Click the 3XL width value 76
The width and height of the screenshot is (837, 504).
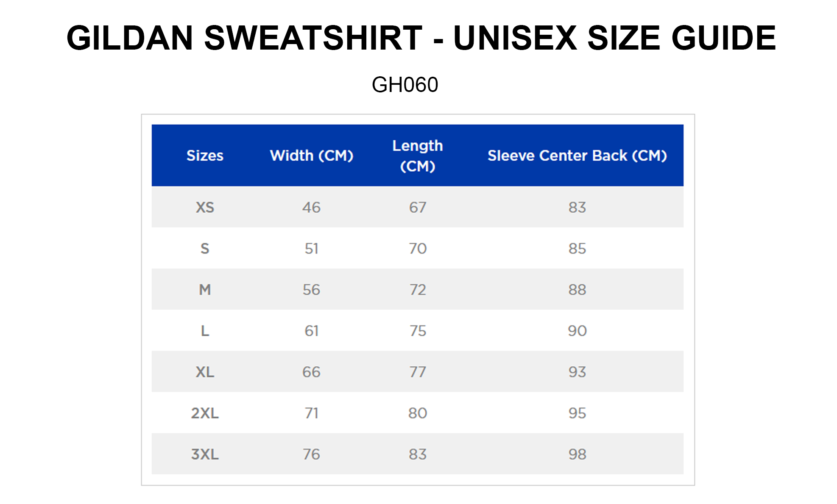[311, 454]
